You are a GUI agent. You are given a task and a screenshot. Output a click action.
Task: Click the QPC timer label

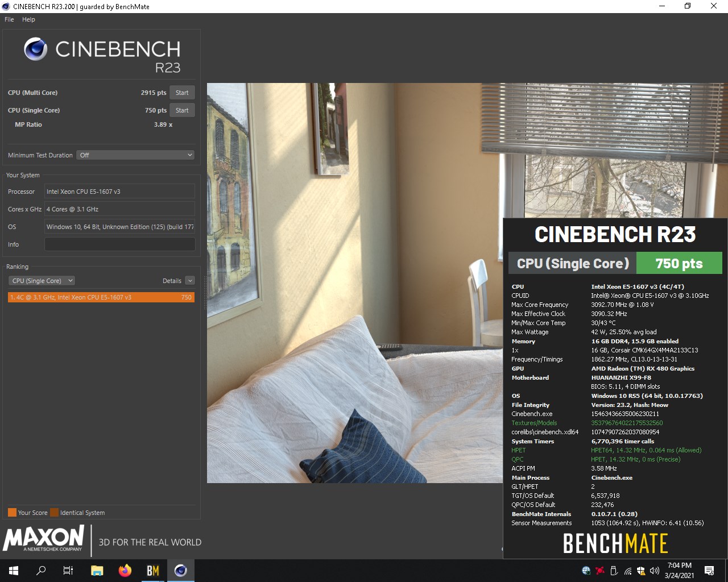click(518, 459)
